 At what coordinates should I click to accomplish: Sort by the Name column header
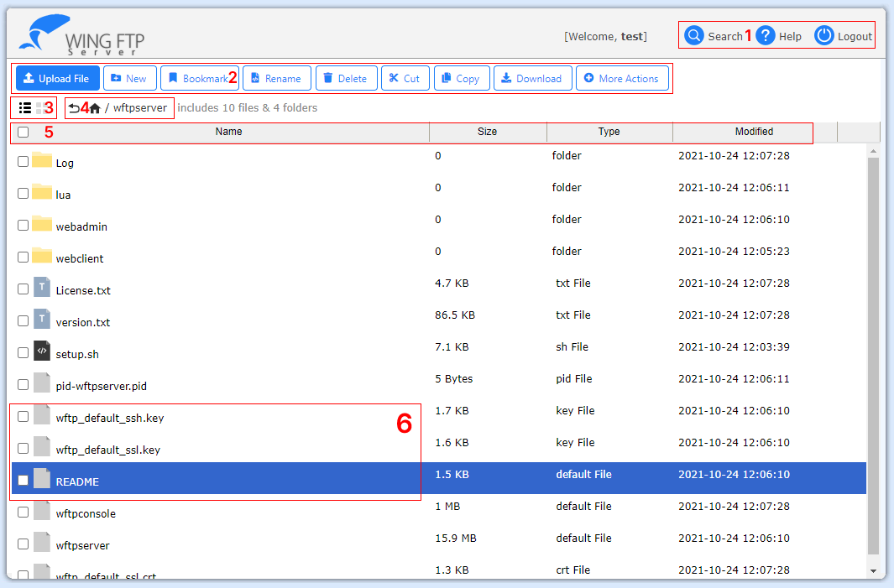coord(228,132)
